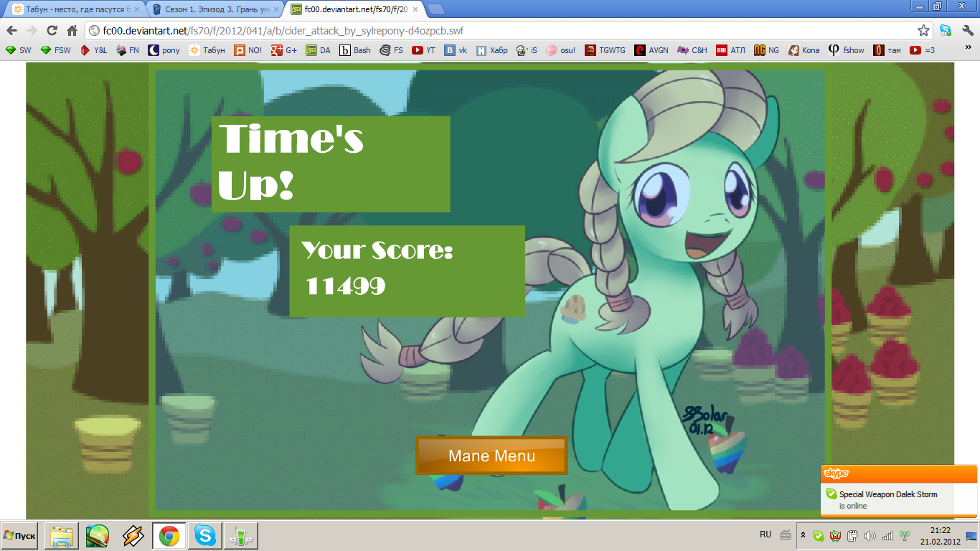Open a new browser tab
Screen dimensions: 980x551
coord(435,9)
